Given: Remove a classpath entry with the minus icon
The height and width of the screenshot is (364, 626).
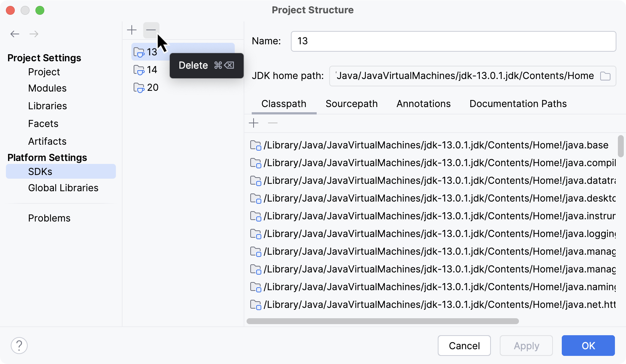Looking at the screenshot, I should [x=272, y=123].
